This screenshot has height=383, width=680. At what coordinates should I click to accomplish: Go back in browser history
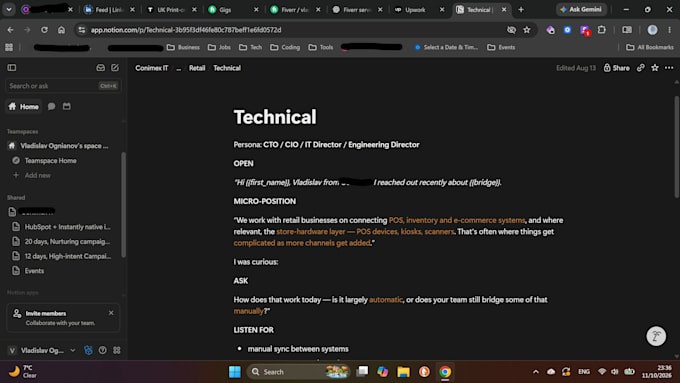coord(10,29)
